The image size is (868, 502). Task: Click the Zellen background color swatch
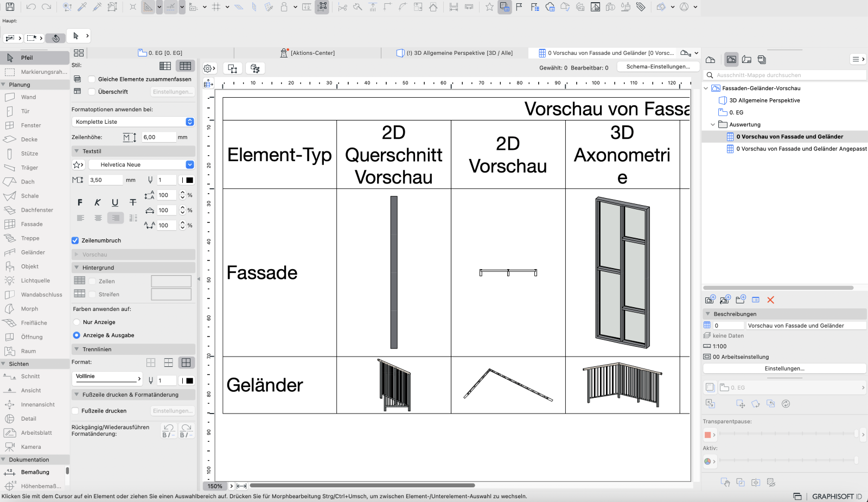[171, 281]
